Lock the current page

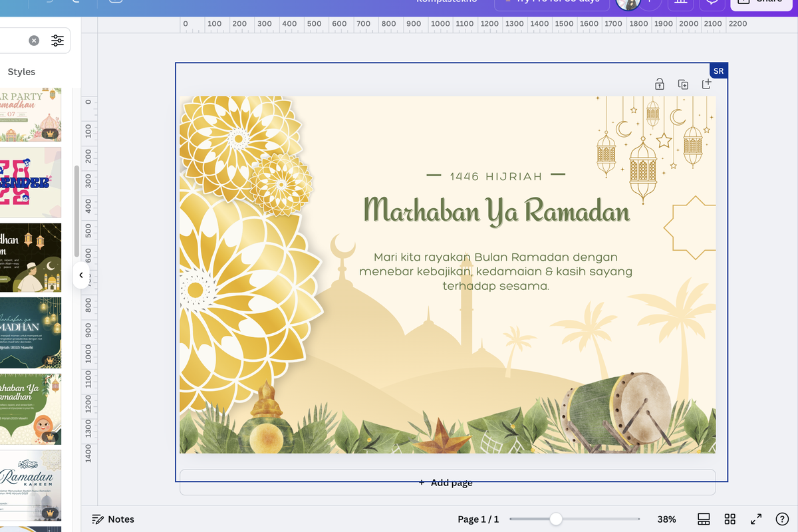tap(660, 84)
